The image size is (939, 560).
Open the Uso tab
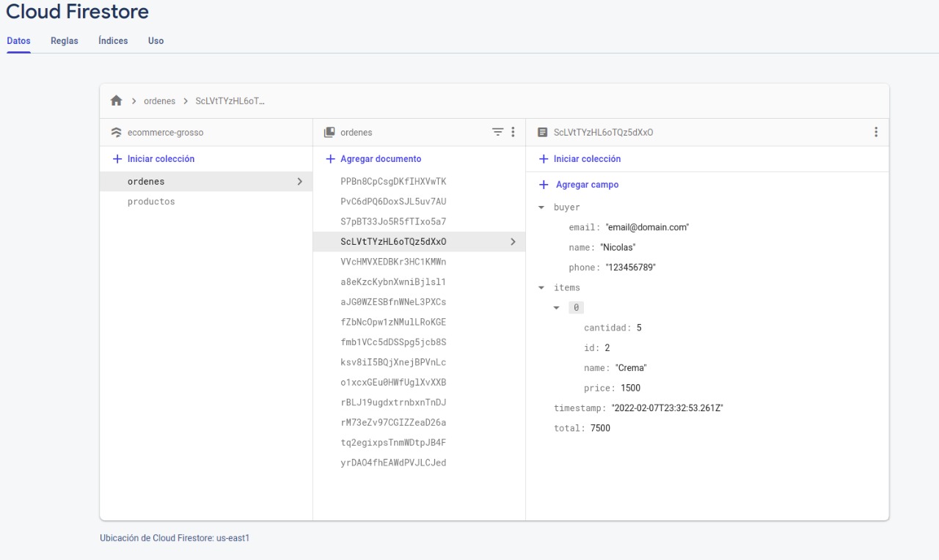[x=156, y=41]
